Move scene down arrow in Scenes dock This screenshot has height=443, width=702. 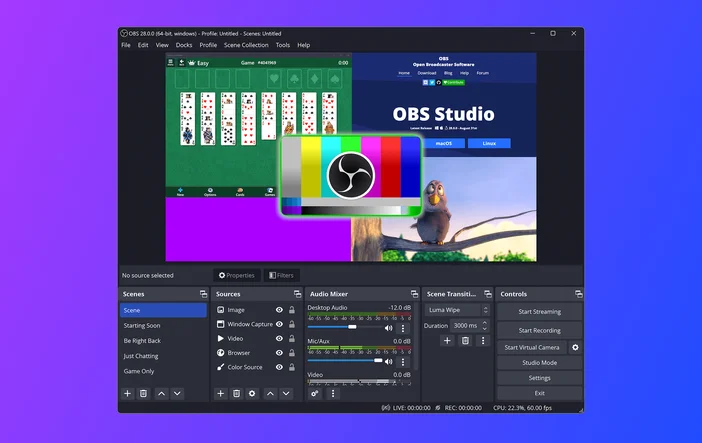[177, 393]
